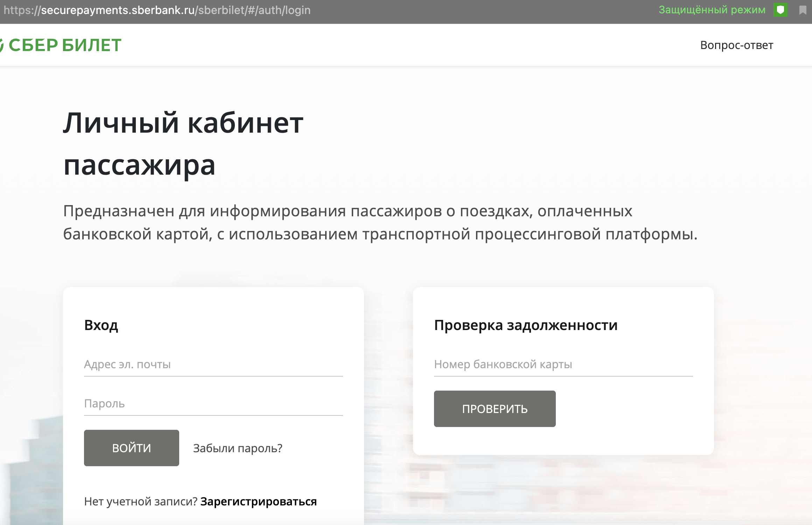Click the Проверка задолженности card title
Viewport: 812px width, 525px height.
click(526, 325)
